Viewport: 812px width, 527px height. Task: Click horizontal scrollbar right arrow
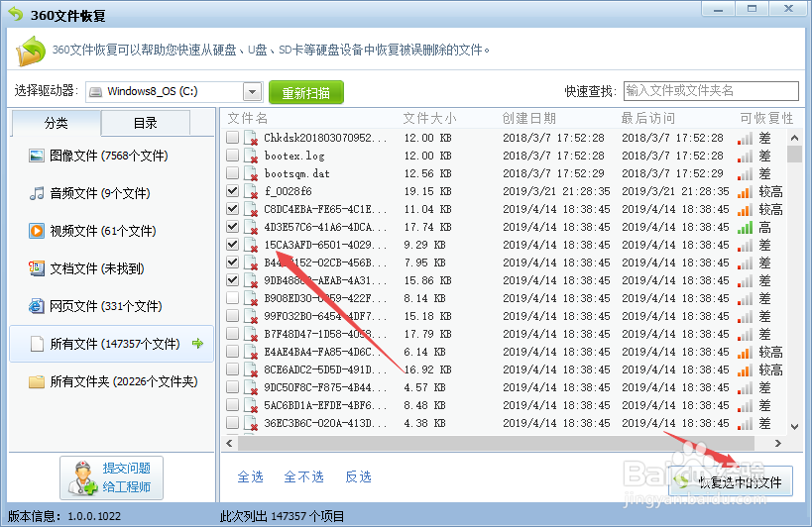coord(778,443)
